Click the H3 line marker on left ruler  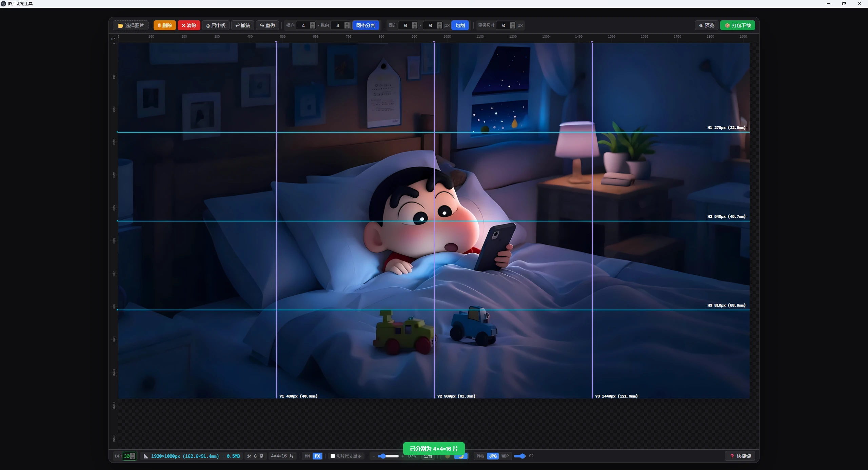point(117,310)
